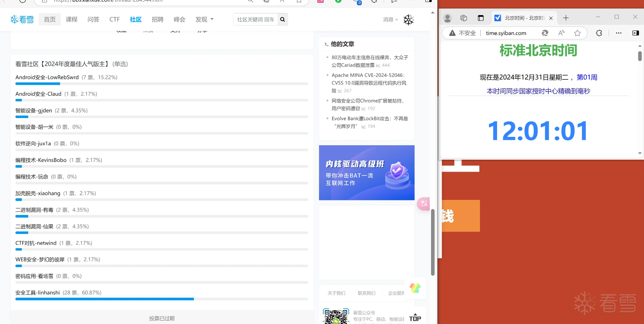644x324 pixels.
Task: Click the read aloud icon
Action: 561,33
